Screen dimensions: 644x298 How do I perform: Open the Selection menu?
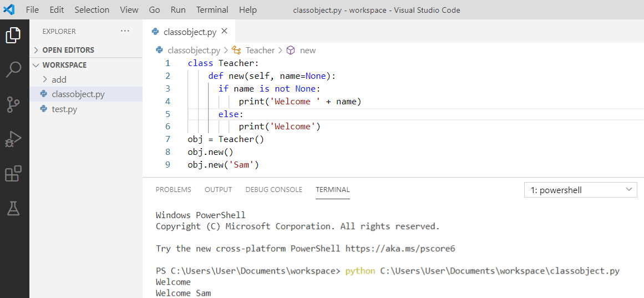(x=92, y=10)
